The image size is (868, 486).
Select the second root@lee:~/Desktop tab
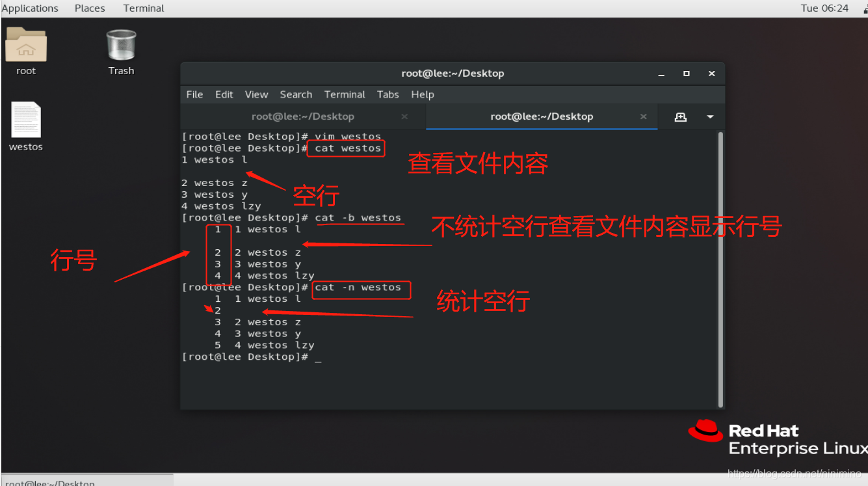542,116
